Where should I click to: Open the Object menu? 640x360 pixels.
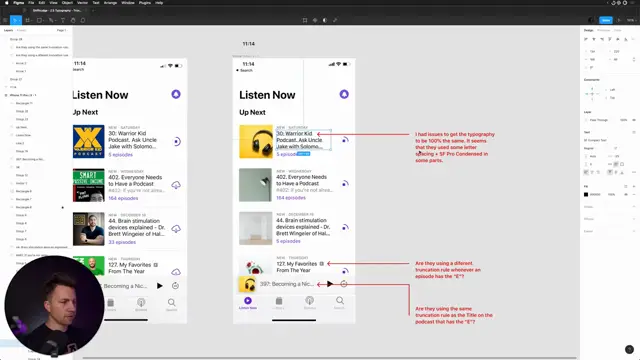pos(67,2)
